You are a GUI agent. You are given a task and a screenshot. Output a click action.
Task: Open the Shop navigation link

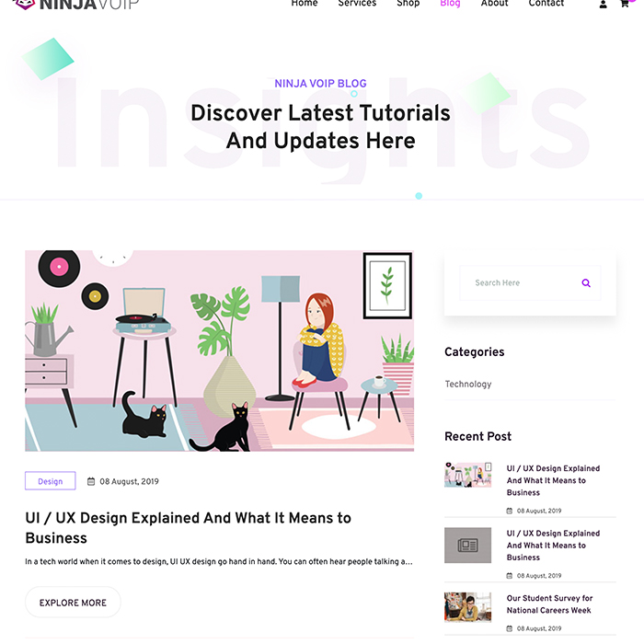[408, 4]
